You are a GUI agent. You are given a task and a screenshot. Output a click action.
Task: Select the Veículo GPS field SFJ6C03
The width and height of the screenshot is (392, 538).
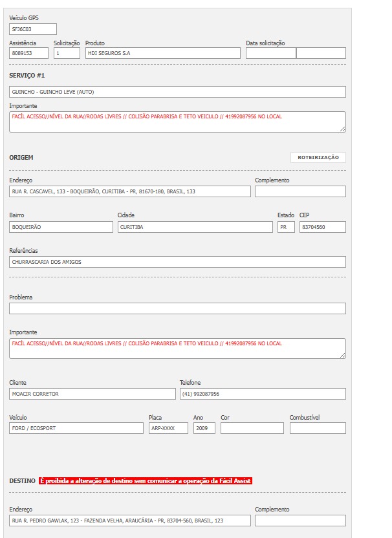click(x=33, y=29)
